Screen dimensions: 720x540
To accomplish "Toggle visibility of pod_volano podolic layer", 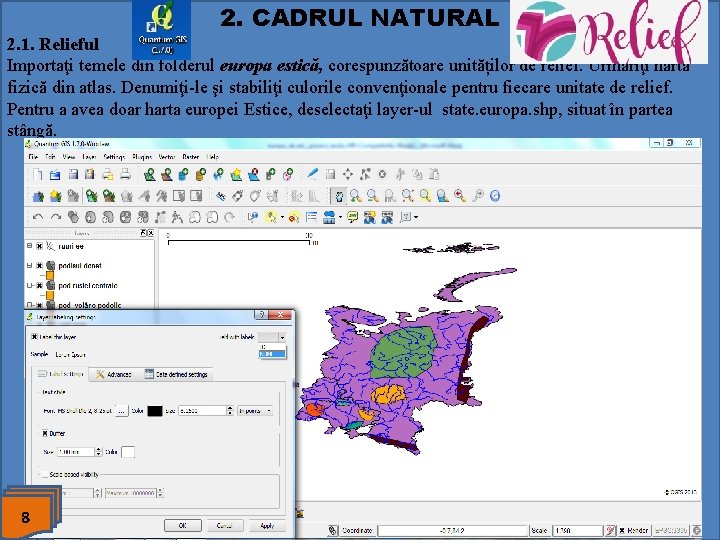I will point(39,305).
